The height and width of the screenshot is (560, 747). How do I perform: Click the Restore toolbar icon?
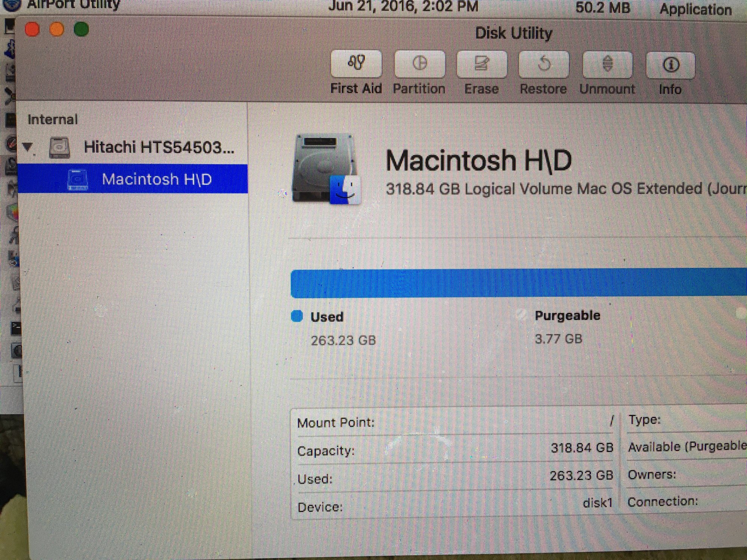[544, 64]
